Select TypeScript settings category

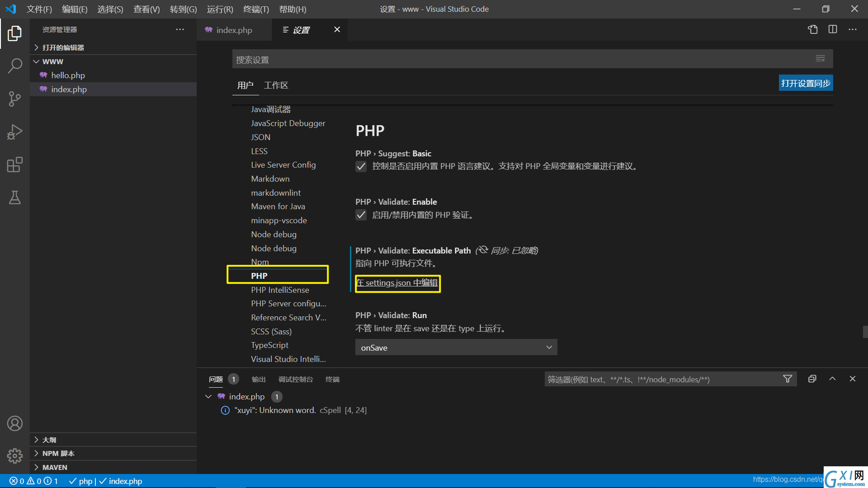269,345
